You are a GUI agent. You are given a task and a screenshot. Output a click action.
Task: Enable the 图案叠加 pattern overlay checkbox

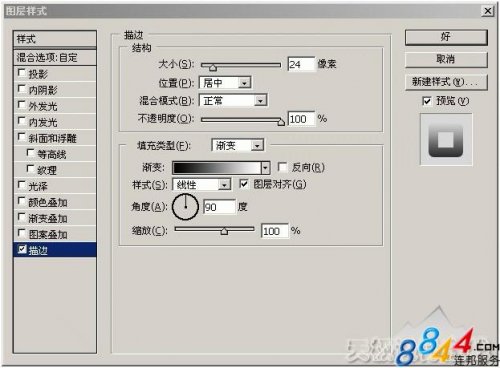click(22, 233)
